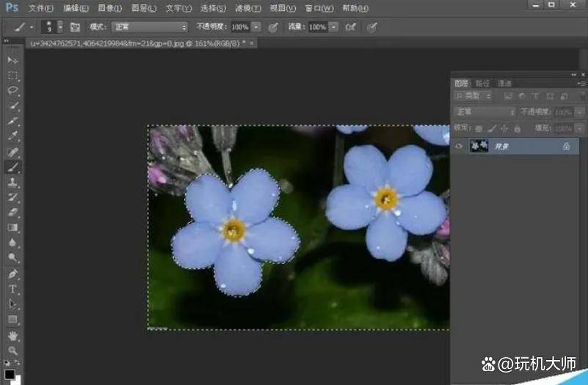The image size is (588, 385).
Task: Select the Healing Brush tool
Action: pyautogui.click(x=12, y=152)
